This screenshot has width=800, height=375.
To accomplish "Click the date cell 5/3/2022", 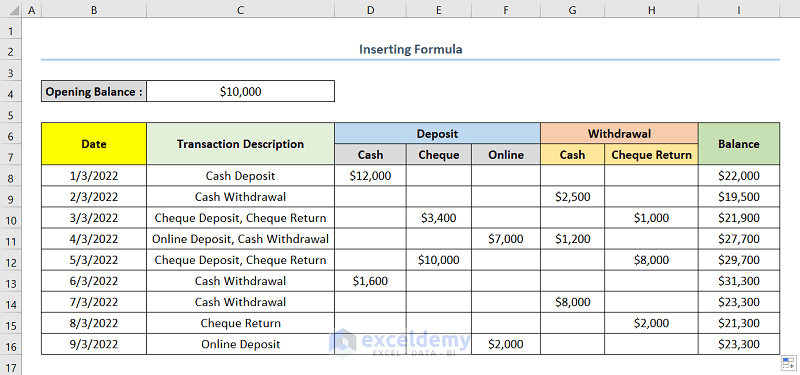I will pos(94,260).
